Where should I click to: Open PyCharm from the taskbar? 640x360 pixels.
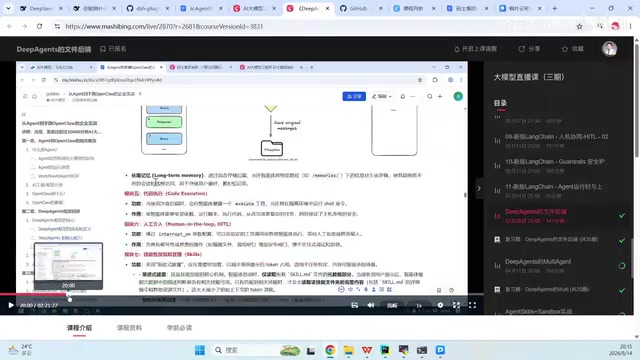[x=385, y=350]
